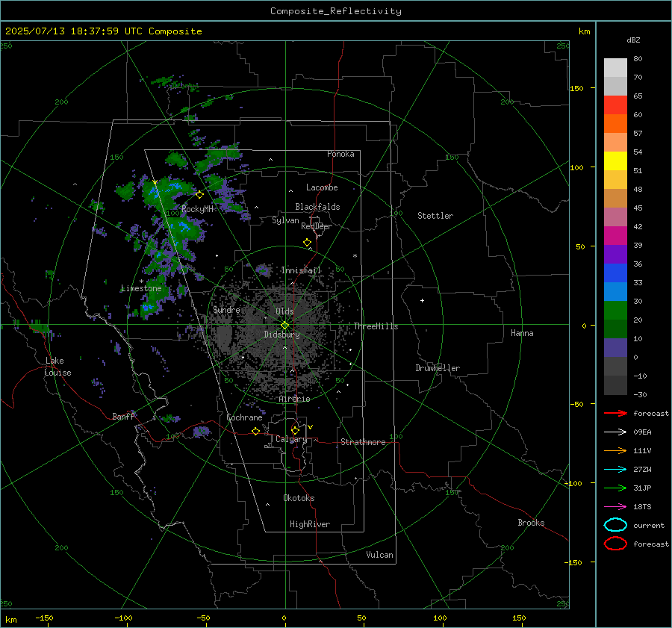Click the Cochrane town label
The image size is (672, 628).
[x=244, y=417]
